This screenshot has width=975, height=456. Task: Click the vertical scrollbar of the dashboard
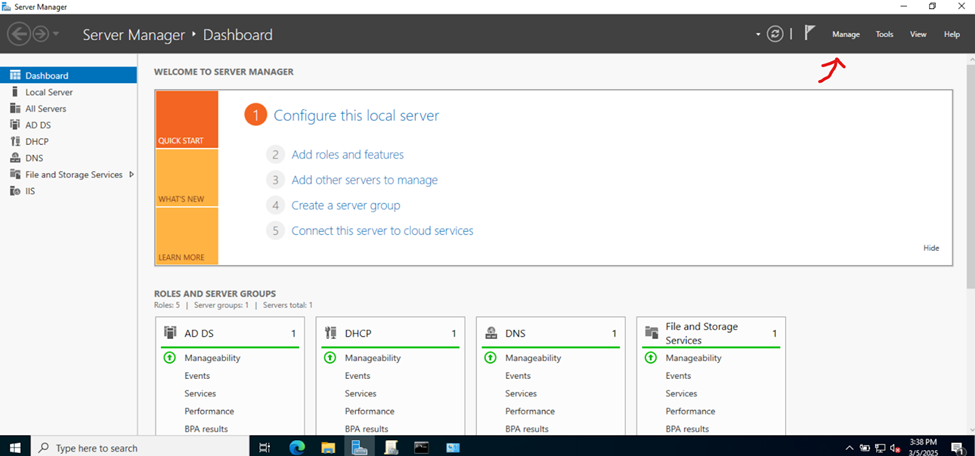coord(971,176)
